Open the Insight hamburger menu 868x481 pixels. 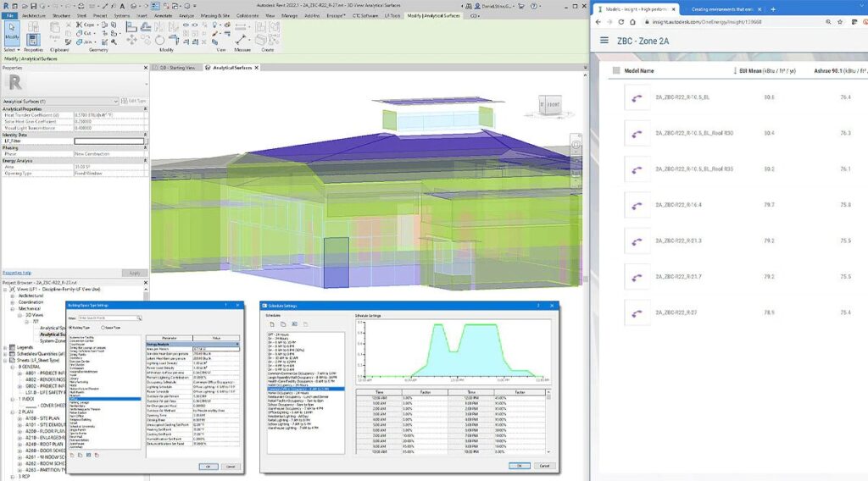[604, 41]
